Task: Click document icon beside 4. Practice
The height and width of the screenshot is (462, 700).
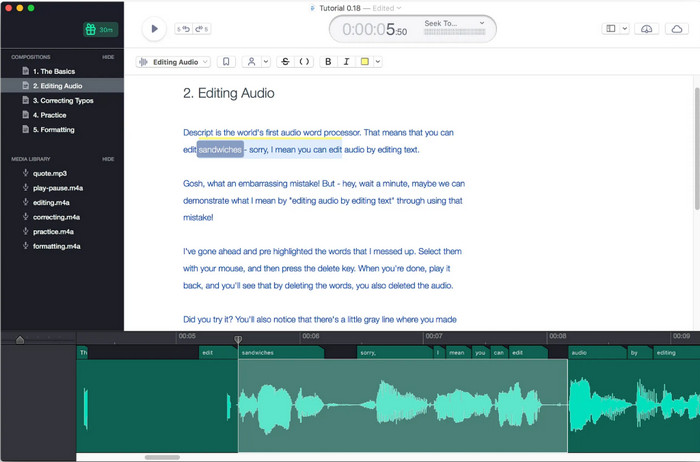Action: tap(25, 115)
